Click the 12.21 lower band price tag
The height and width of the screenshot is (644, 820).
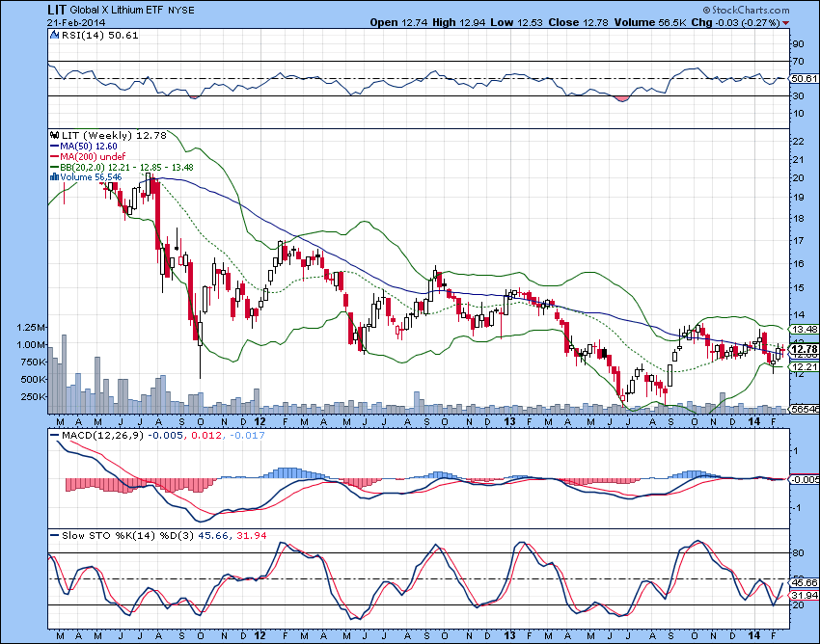(x=805, y=367)
